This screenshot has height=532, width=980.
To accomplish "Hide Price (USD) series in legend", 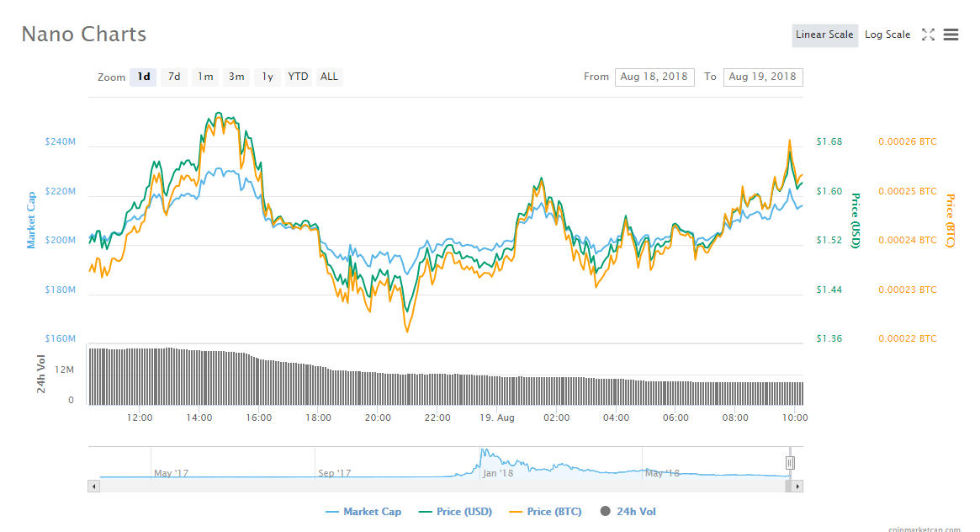I will click(x=455, y=511).
